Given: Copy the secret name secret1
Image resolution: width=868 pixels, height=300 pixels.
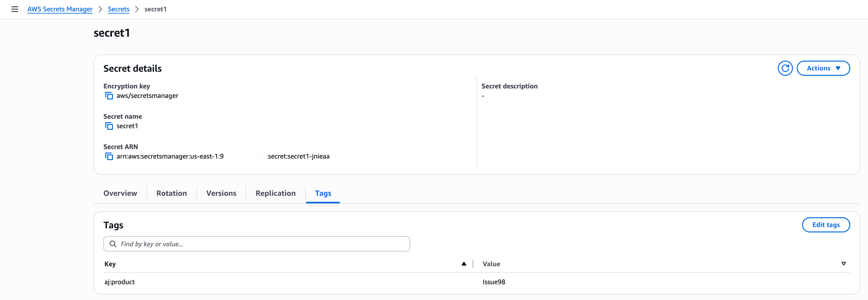Looking at the screenshot, I should pos(109,126).
